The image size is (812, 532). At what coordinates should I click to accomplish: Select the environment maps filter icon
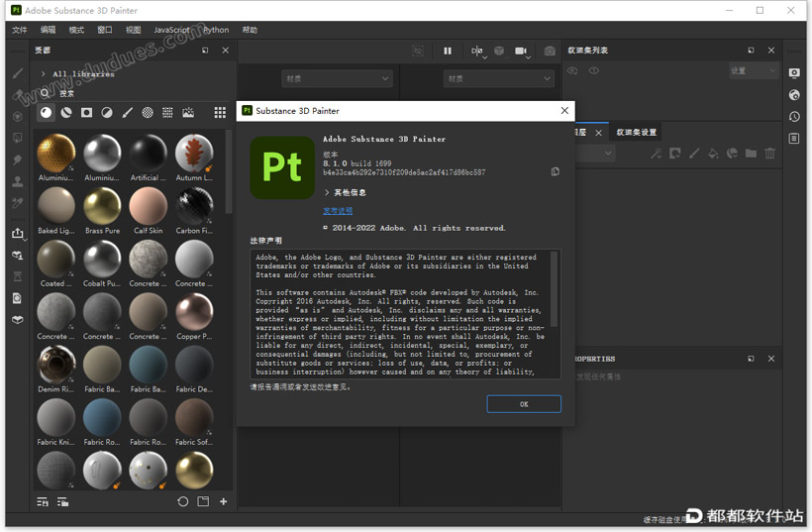tap(188, 112)
